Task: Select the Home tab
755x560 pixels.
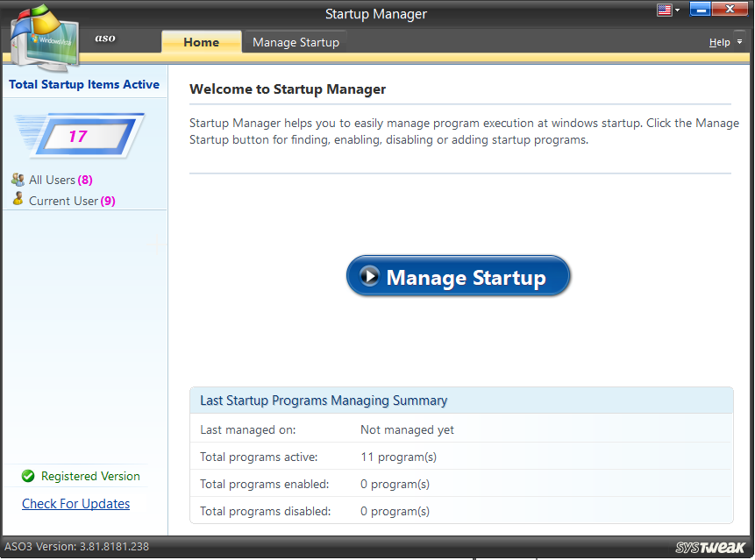Action: [201, 41]
